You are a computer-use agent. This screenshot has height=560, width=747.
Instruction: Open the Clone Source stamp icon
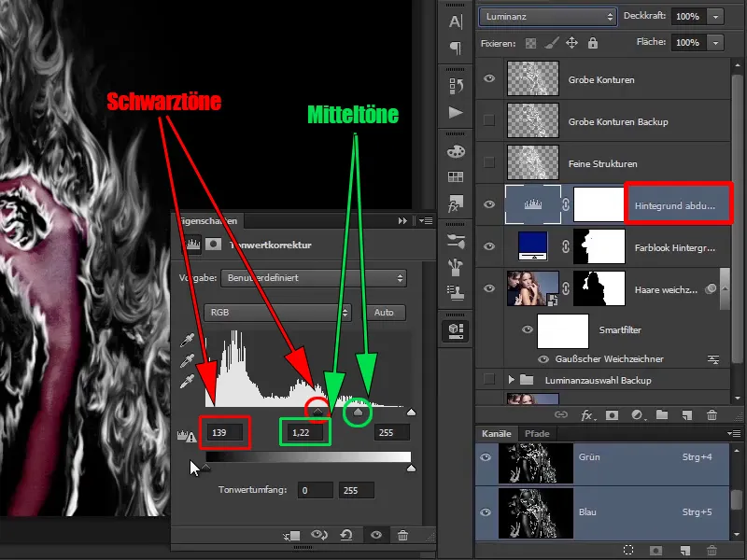(x=456, y=293)
